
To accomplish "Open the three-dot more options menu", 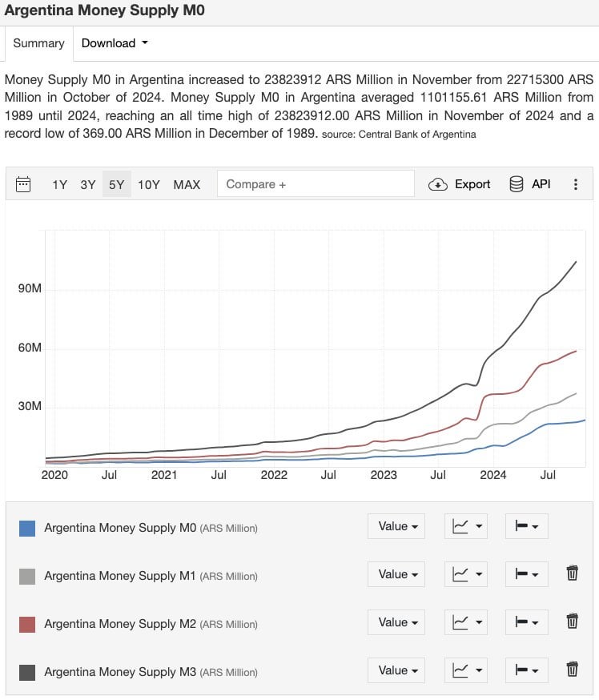I will 575,184.
